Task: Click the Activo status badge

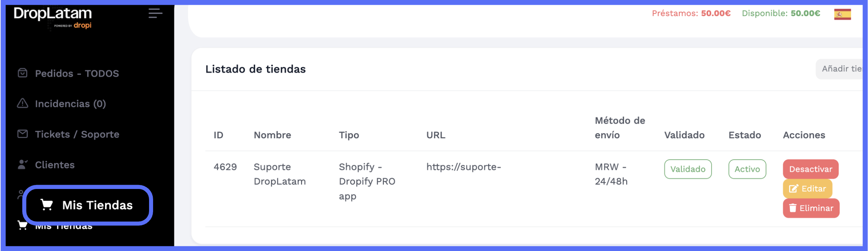Action: [747, 169]
